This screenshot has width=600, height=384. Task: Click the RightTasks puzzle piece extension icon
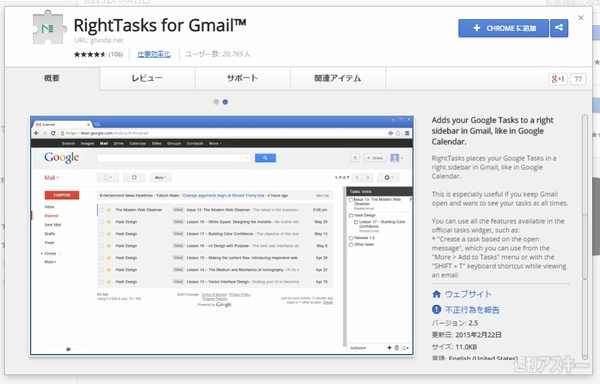point(49,28)
